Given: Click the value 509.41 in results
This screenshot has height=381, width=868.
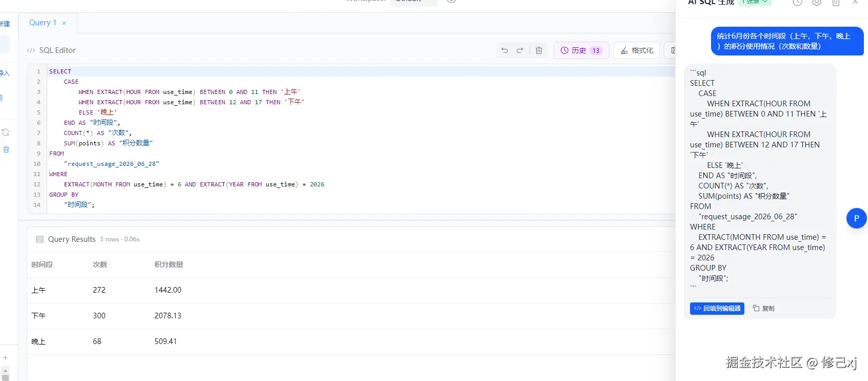Looking at the screenshot, I should click(166, 341).
